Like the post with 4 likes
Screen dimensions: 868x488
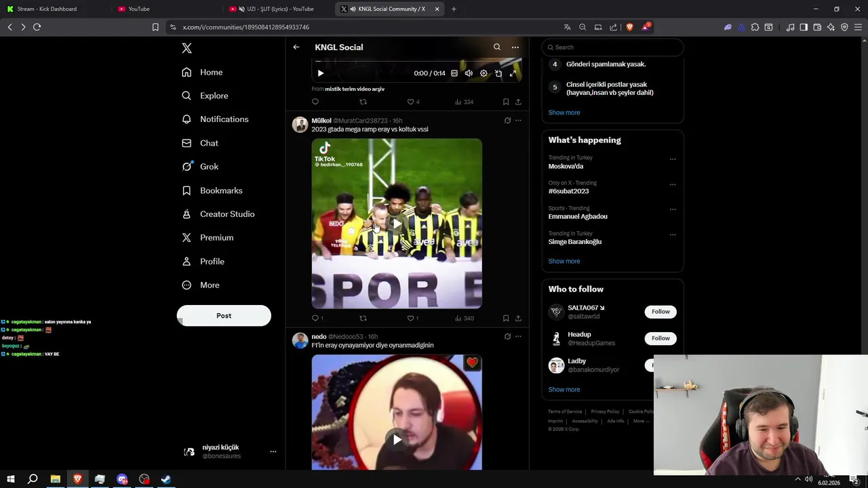[413, 102]
